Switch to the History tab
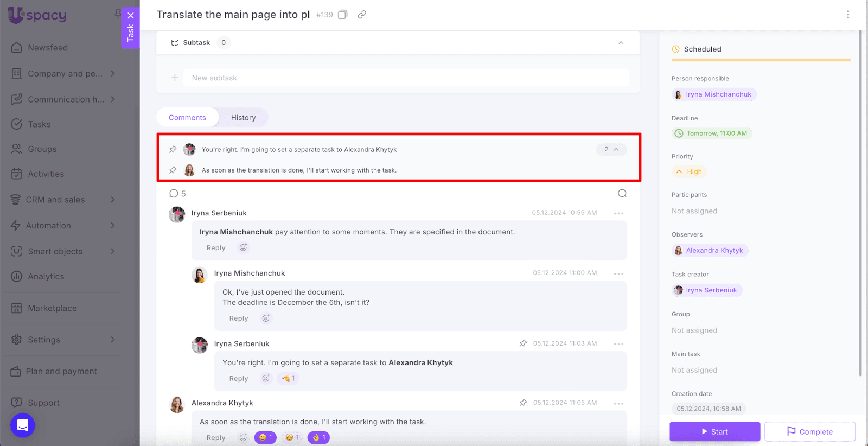 point(243,118)
